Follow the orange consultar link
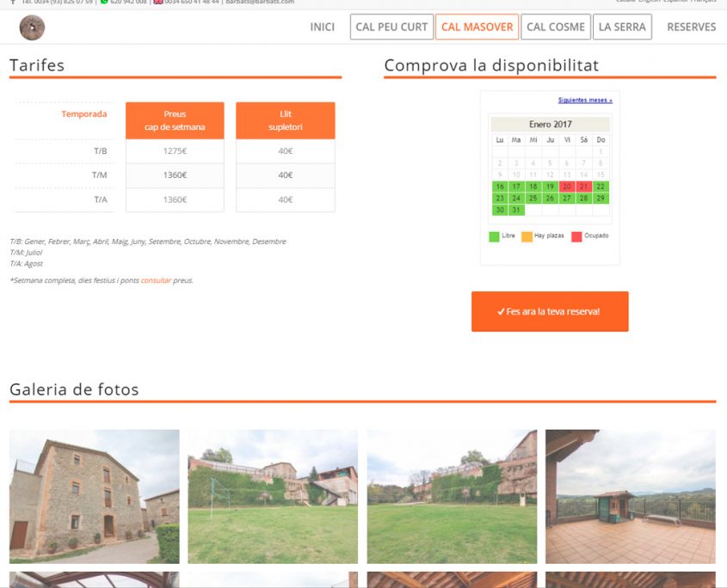This screenshot has height=588, width=727. coord(156,280)
